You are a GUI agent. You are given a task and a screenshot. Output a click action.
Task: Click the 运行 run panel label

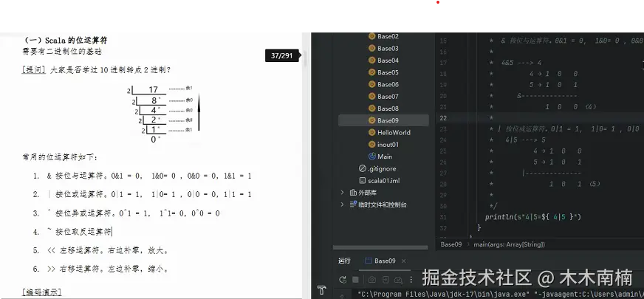click(x=344, y=261)
